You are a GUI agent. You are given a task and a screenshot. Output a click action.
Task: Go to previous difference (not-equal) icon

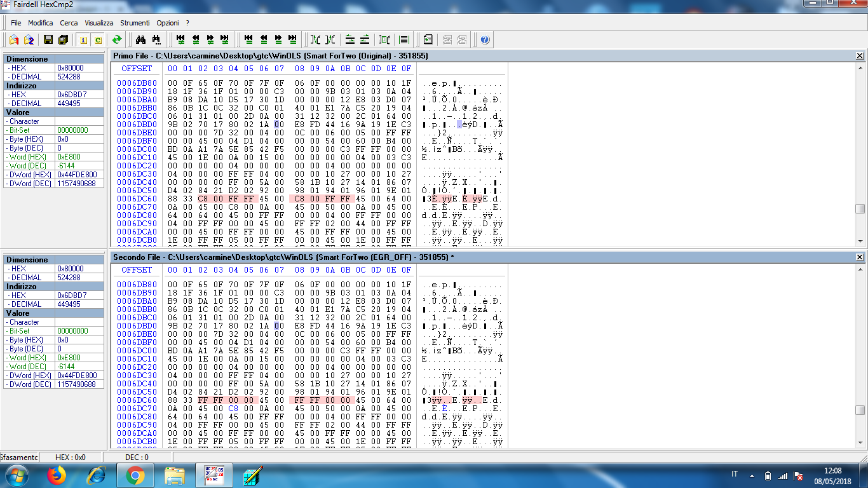point(196,40)
